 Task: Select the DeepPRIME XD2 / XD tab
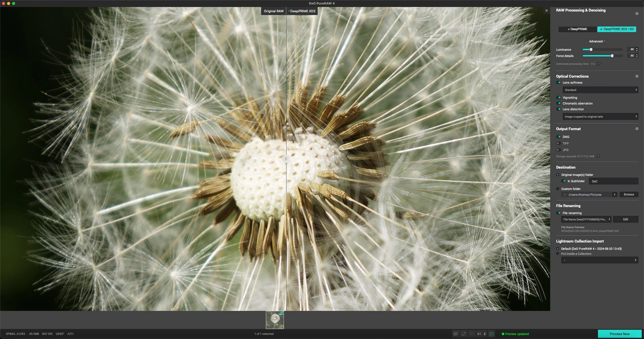click(617, 29)
